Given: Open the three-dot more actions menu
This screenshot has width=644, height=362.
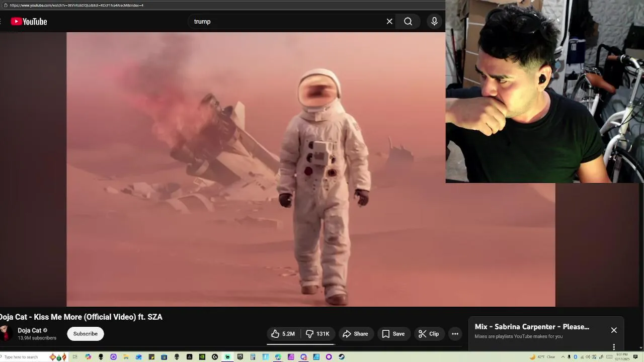Looking at the screenshot, I should [455, 334].
